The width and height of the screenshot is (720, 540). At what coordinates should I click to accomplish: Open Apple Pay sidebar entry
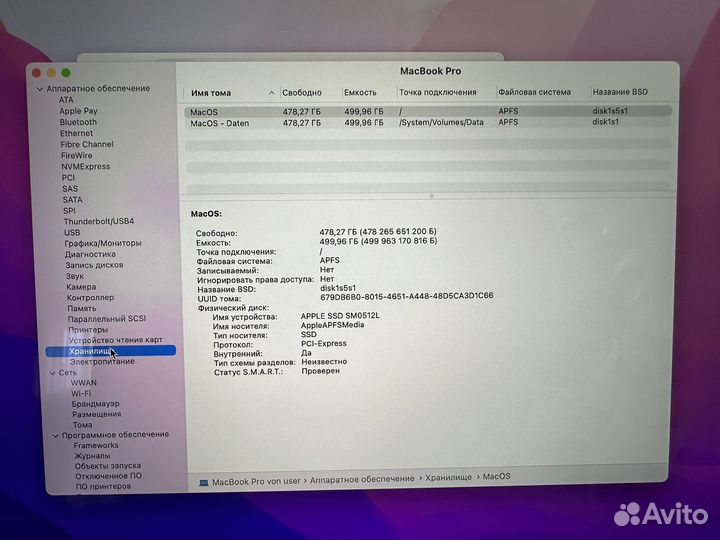click(x=79, y=111)
